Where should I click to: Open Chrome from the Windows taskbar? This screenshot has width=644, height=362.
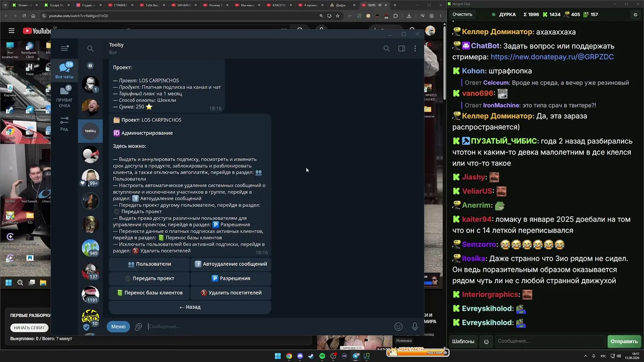tap(289, 356)
